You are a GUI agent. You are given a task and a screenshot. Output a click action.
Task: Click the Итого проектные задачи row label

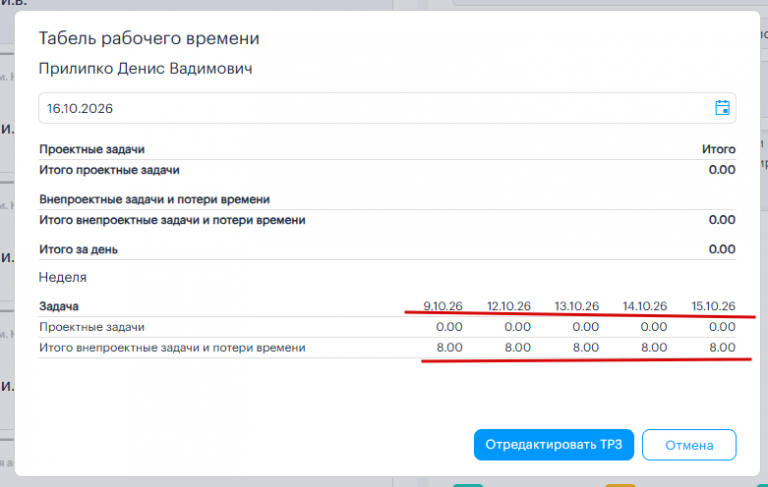(x=109, y=170)
